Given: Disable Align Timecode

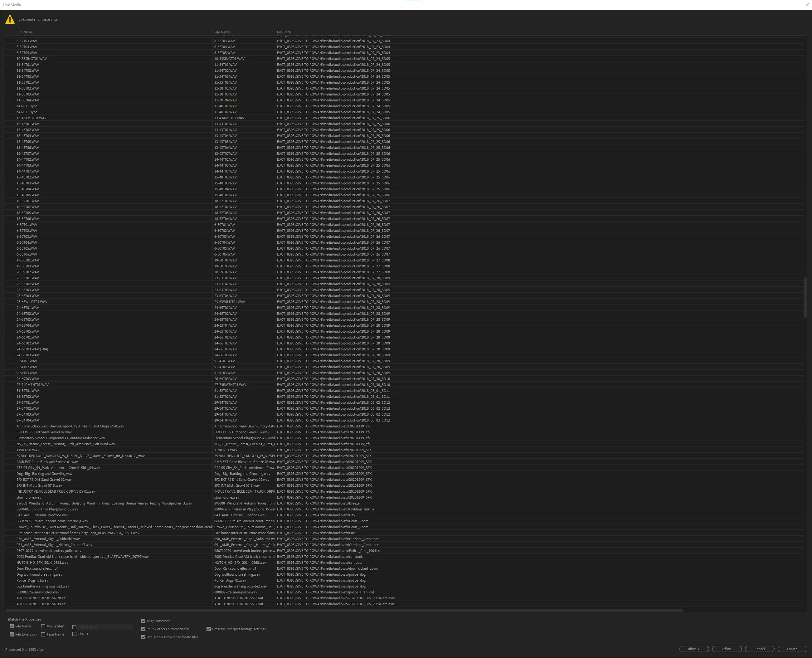Looking at the screenshot, I should (x=143, y=621).
